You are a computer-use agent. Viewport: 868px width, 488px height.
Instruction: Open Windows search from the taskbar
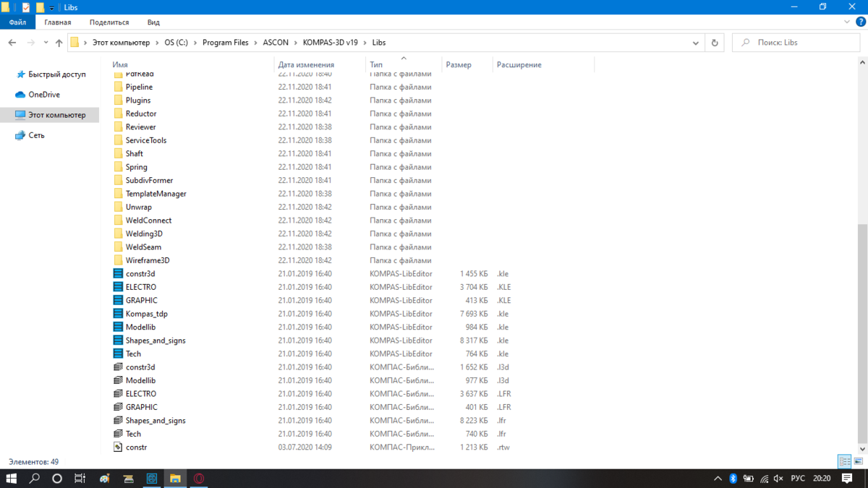[34, 479]
